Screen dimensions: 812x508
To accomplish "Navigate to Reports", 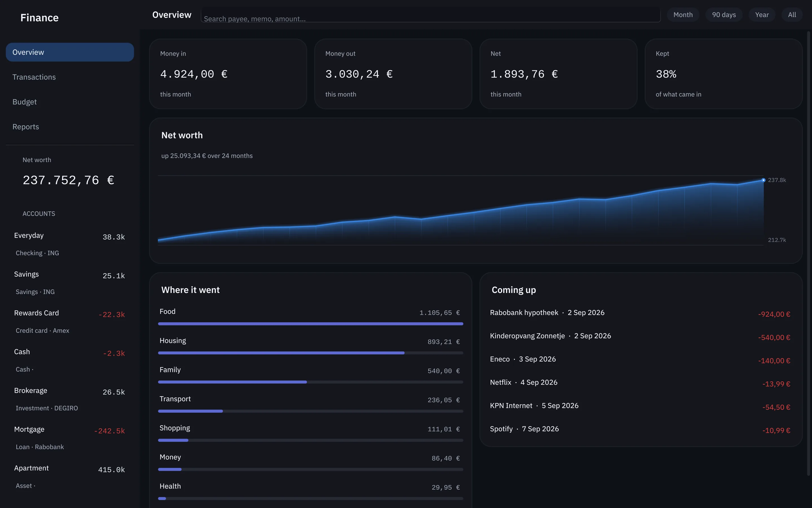I will [x=70, y=127].
